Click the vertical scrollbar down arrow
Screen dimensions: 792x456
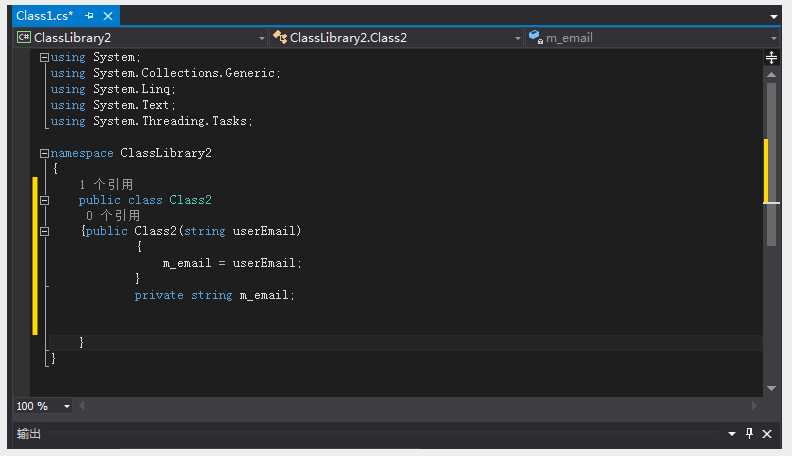(x=771, y=388)
